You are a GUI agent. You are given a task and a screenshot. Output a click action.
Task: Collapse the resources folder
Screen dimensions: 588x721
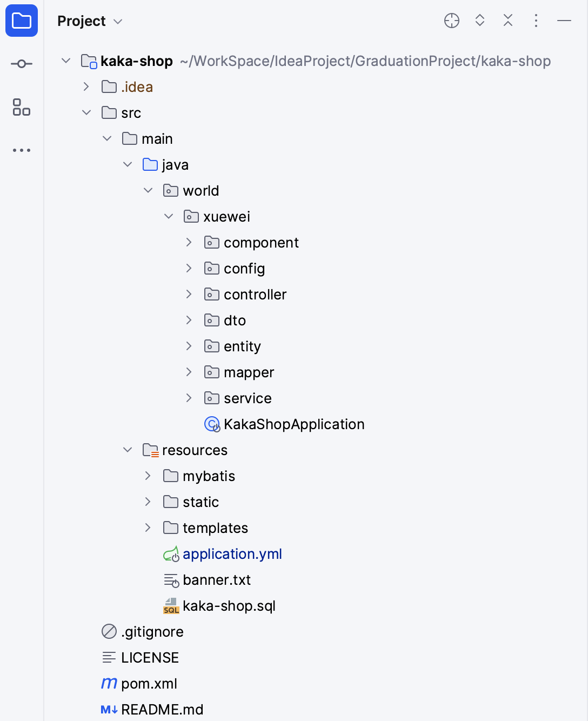coord(128,450)
